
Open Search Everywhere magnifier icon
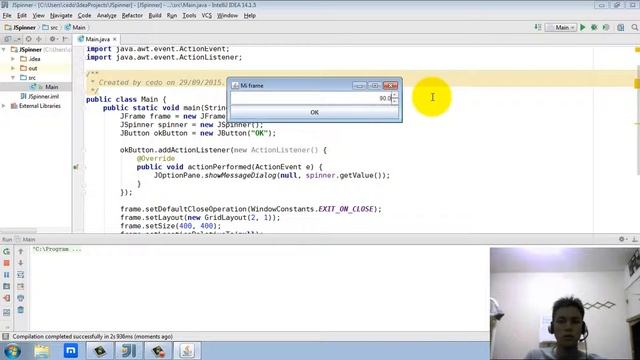635,27
